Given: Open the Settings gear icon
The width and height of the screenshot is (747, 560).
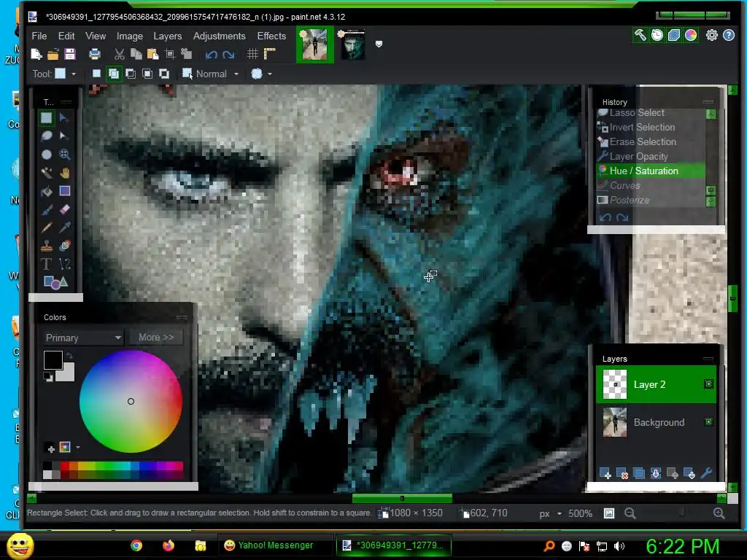Looking at the screenshot, I should tap(712, 35).
